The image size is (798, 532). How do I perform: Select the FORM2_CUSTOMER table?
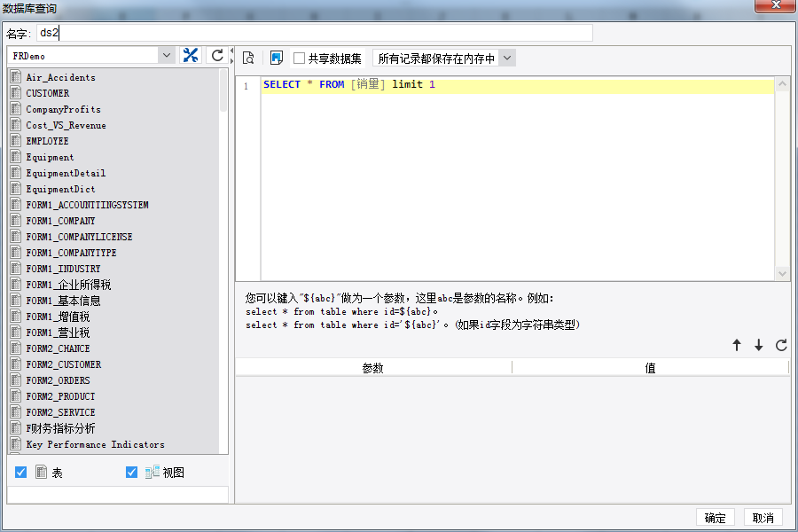[64, 364]
